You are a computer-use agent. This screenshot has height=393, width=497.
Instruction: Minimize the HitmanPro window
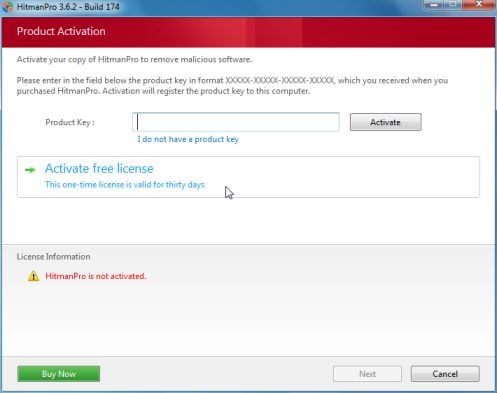(x=434, y=5)
